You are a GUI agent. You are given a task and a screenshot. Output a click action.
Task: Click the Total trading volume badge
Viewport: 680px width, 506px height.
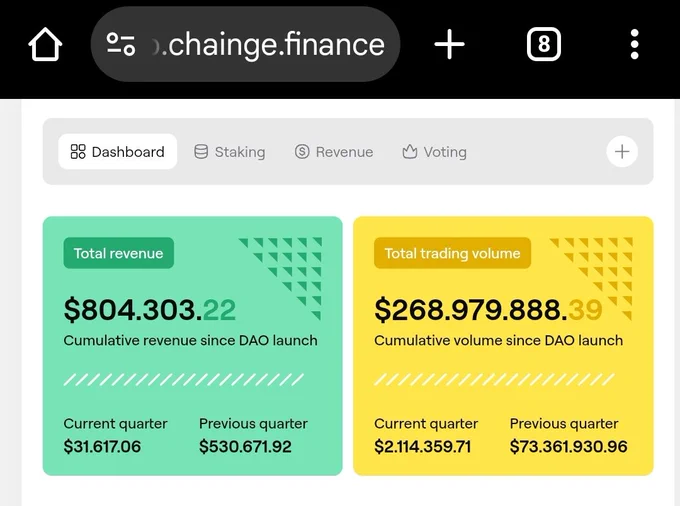tap(452, 253)
